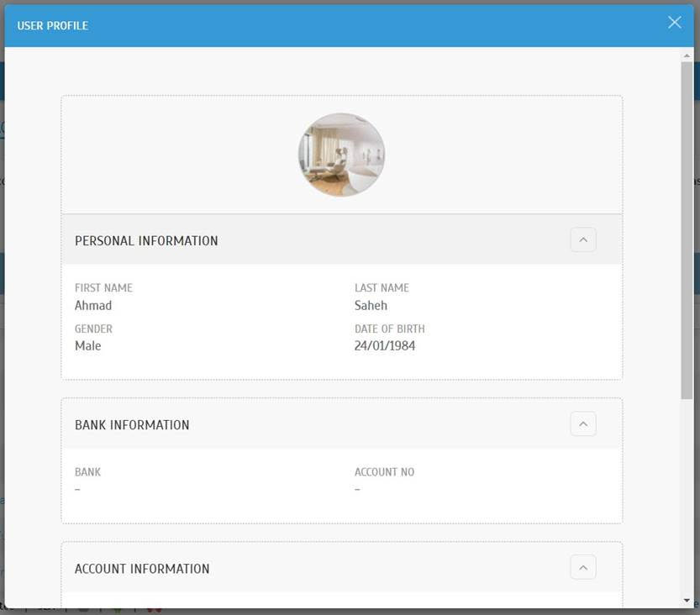Click the vertical scrollbar thumb
Image resolution: width=700 pixels, height=615 pixels.
pyautogui.click(x=687, y=227)
